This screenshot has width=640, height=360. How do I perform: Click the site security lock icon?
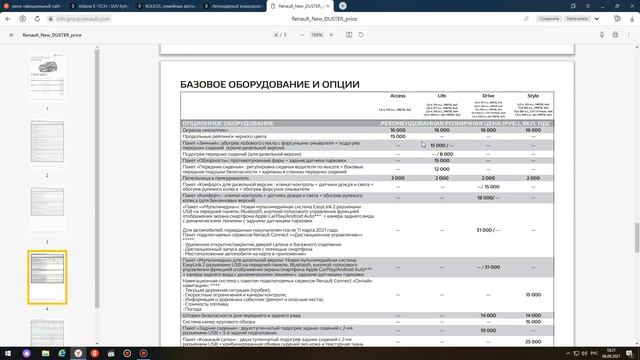pos(51,19)
